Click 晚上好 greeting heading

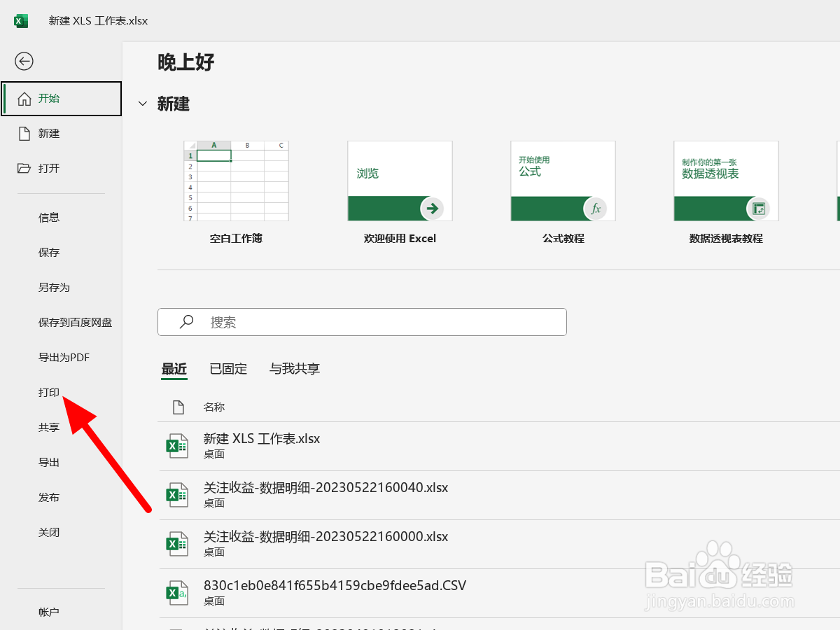pyautogui.click(x=186, y=62)
